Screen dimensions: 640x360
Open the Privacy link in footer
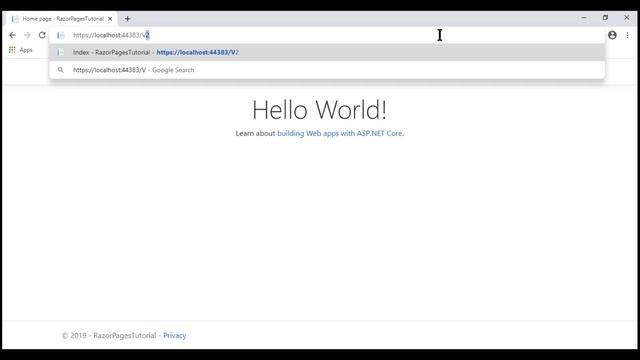click(175, 336)
